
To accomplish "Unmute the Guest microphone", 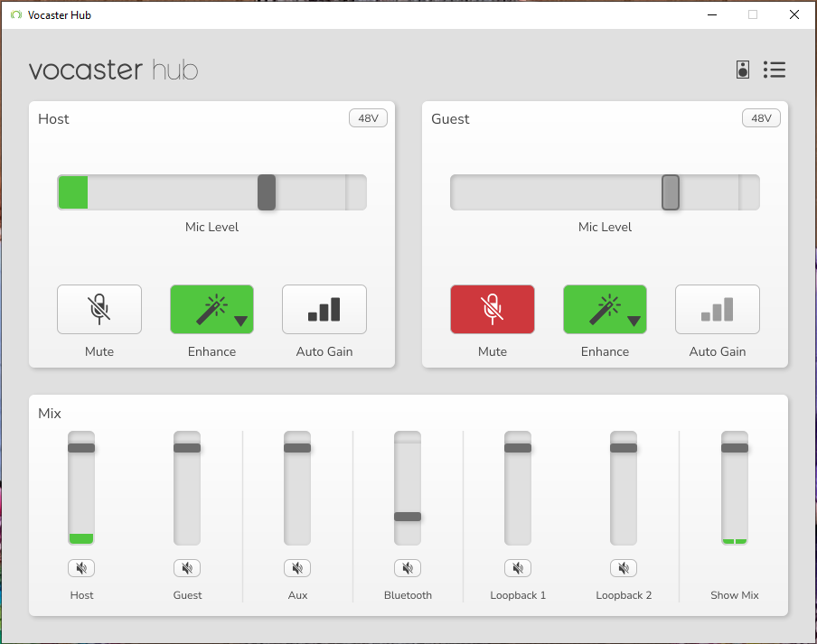I will tap(492, 308).
